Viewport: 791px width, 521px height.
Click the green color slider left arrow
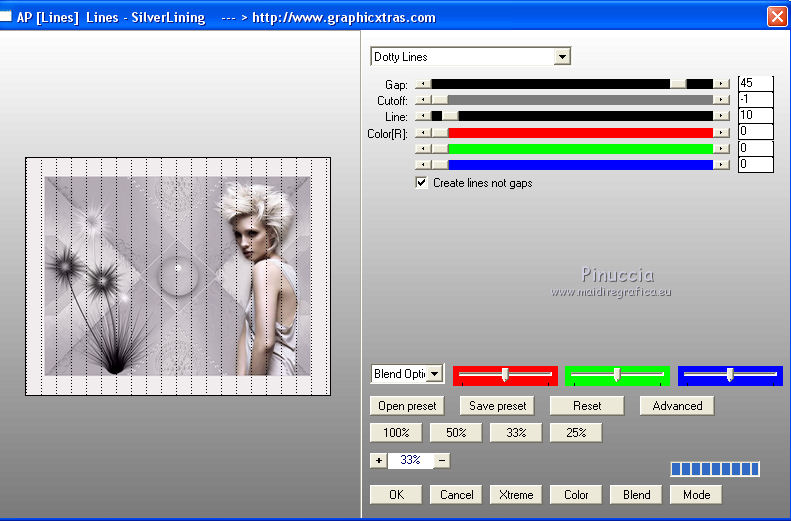423,149
